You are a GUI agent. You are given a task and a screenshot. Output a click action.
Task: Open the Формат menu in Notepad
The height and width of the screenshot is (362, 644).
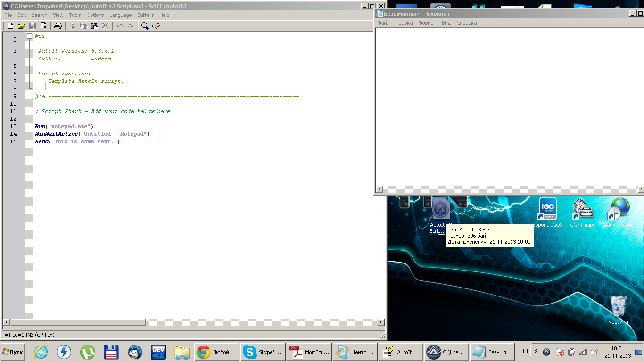click(427, 23)
